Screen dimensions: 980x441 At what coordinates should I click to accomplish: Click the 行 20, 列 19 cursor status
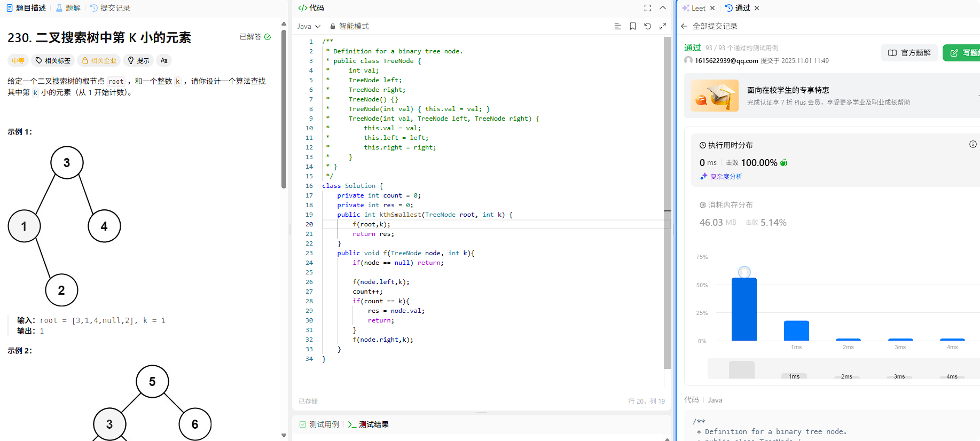[646, 401]
